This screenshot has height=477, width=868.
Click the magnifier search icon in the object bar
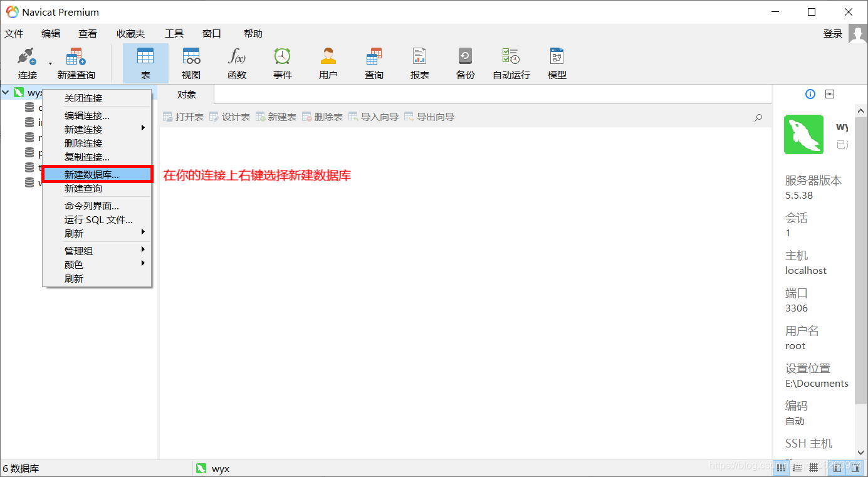click(758, 117)
